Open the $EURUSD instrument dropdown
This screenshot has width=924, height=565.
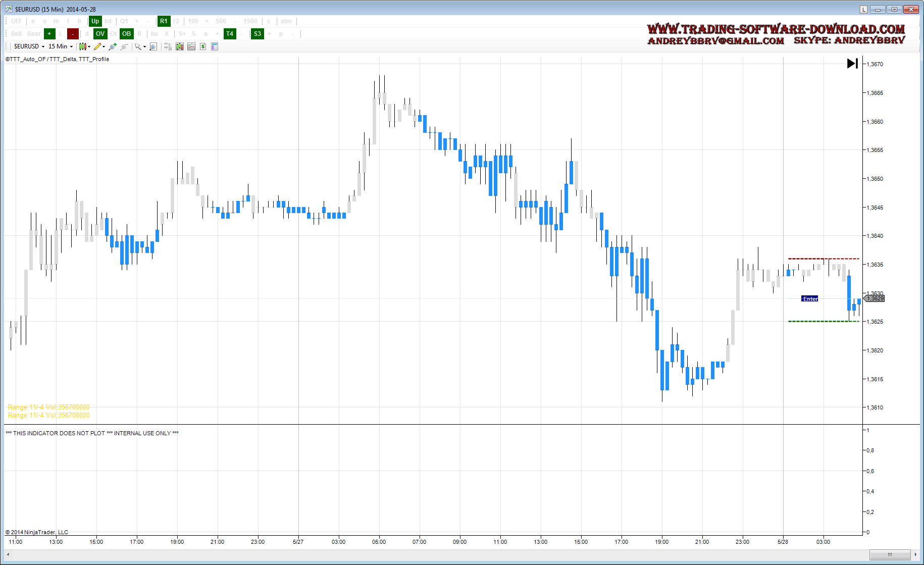29,46
